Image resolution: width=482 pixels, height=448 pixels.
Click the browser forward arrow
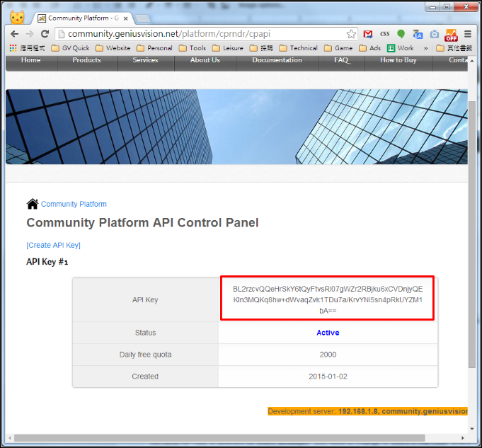(x=30, y=34)
